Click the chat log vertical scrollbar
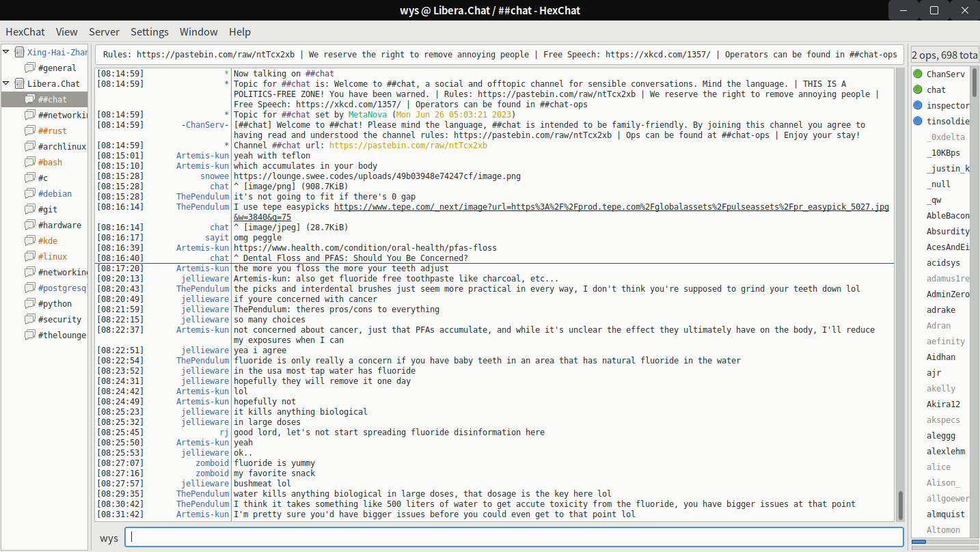 click(900, 506)
